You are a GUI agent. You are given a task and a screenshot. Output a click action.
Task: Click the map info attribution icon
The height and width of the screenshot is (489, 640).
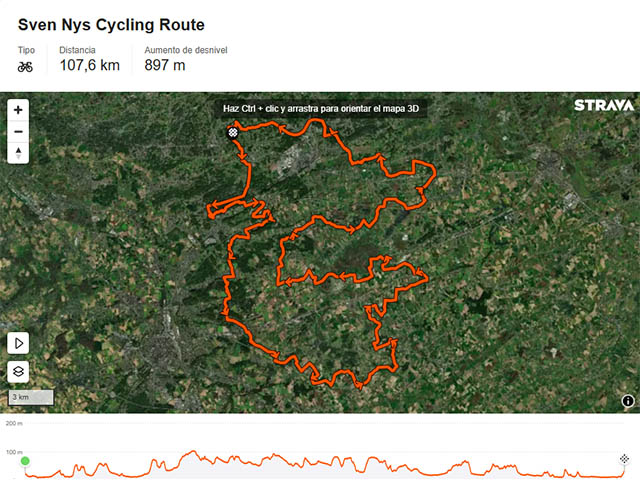click(x=627, y=400)
